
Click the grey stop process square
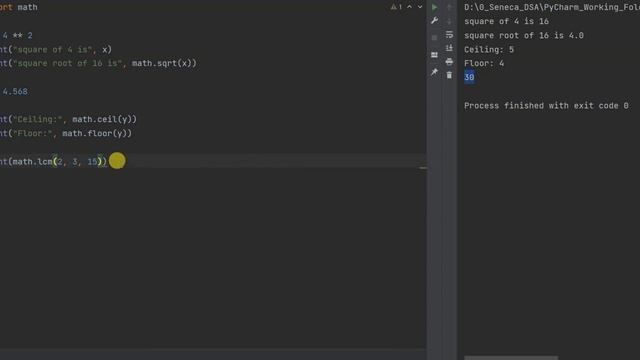pyautogui.click(x=434, y=38)
